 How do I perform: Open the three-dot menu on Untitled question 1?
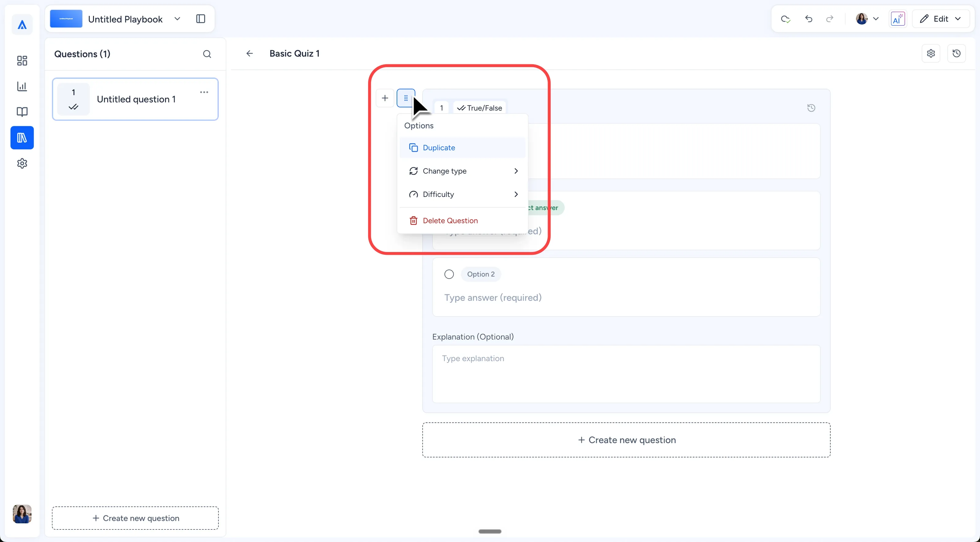pyautogui.click(x=204, y=92)
